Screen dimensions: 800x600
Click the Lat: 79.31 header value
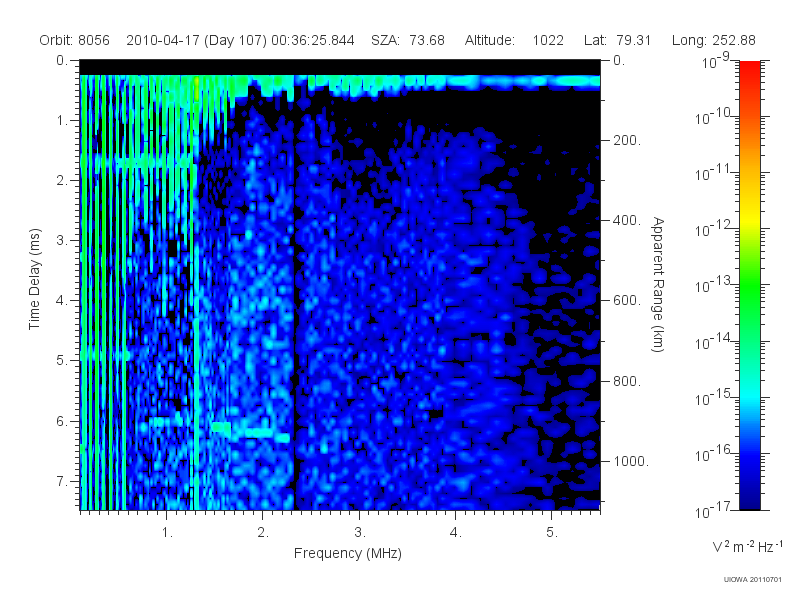(617, 40)
